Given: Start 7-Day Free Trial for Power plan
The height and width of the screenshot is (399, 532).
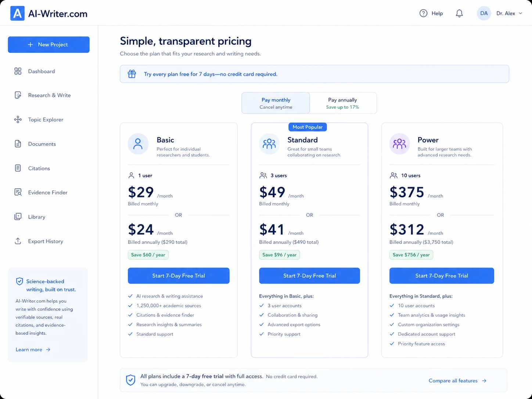Looking at the screenshot, I should [442, 276].
